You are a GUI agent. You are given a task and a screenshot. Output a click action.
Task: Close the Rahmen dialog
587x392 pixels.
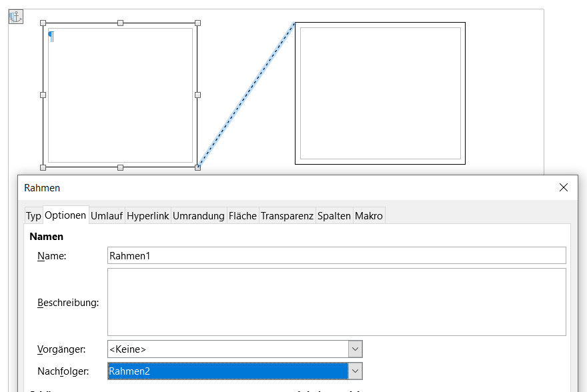point(564,188)
